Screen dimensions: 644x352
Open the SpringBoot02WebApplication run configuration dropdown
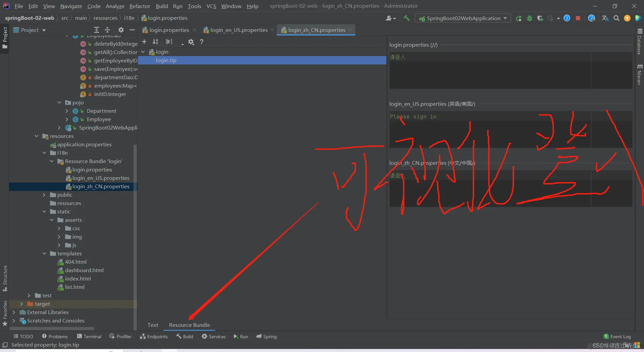tap(463, 18)
